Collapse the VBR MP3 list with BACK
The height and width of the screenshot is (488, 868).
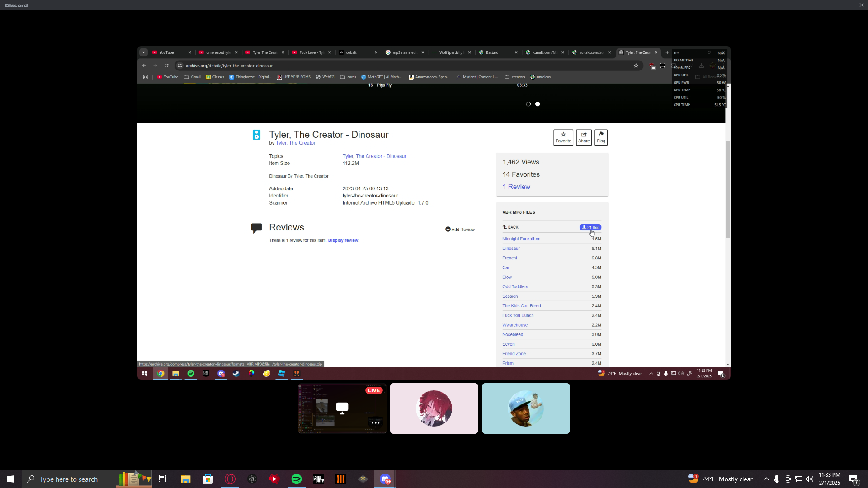510,227
